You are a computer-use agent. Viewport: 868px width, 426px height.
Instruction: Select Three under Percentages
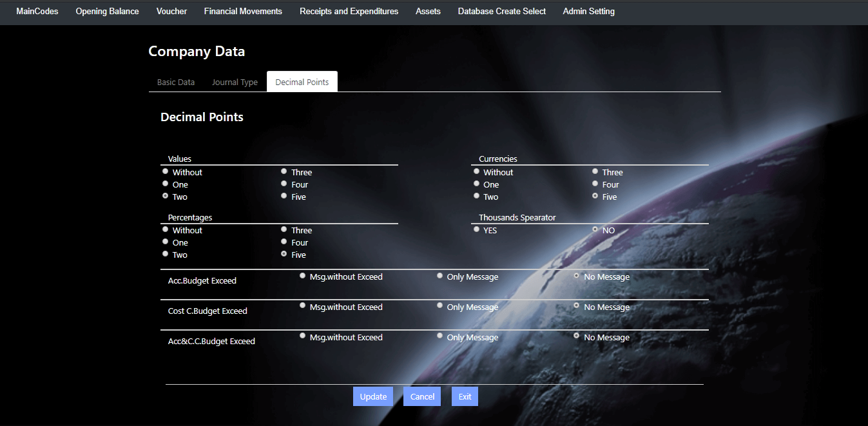tap(284, 229)
